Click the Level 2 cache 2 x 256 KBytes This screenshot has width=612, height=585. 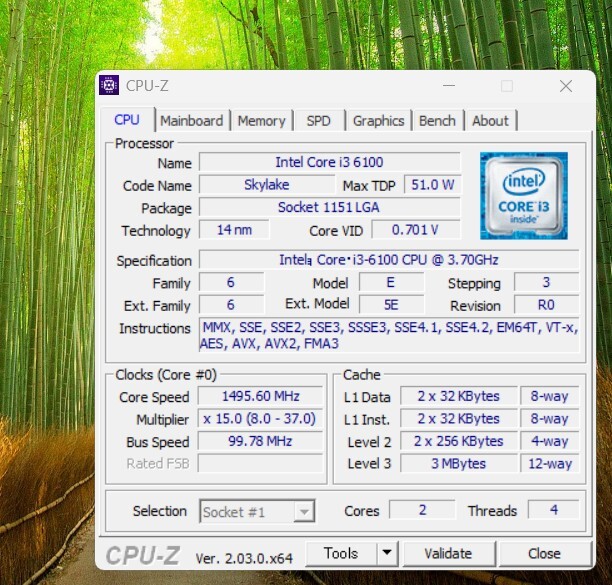[x=459, y=441]
